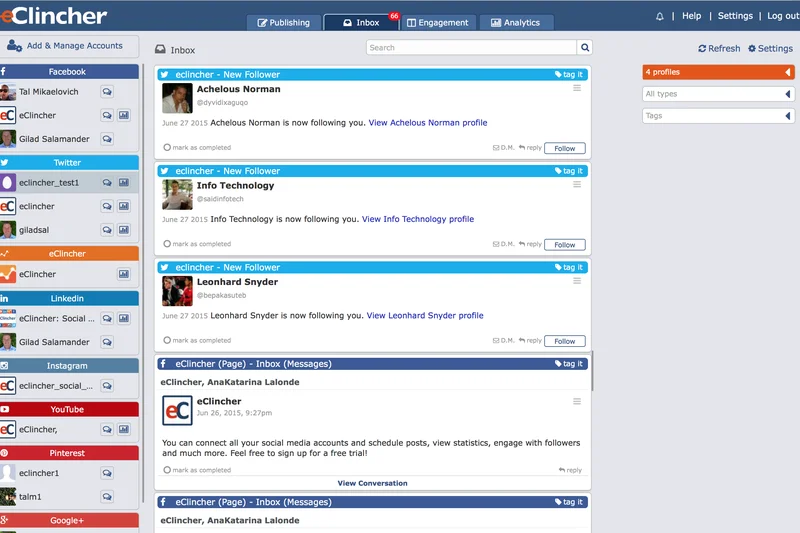800x533 pixels.
Task: Follow Leonhard Snyder back
Action: point(565,341)
